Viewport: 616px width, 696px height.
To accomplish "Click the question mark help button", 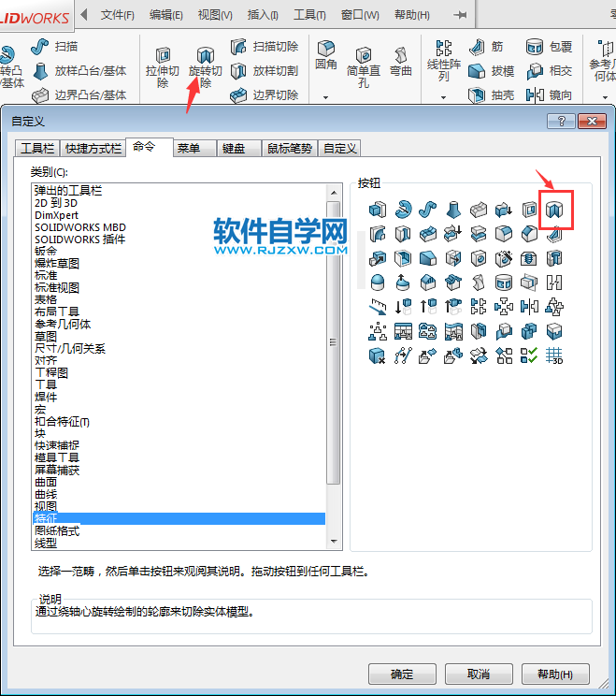I will (x=561, y=122).
